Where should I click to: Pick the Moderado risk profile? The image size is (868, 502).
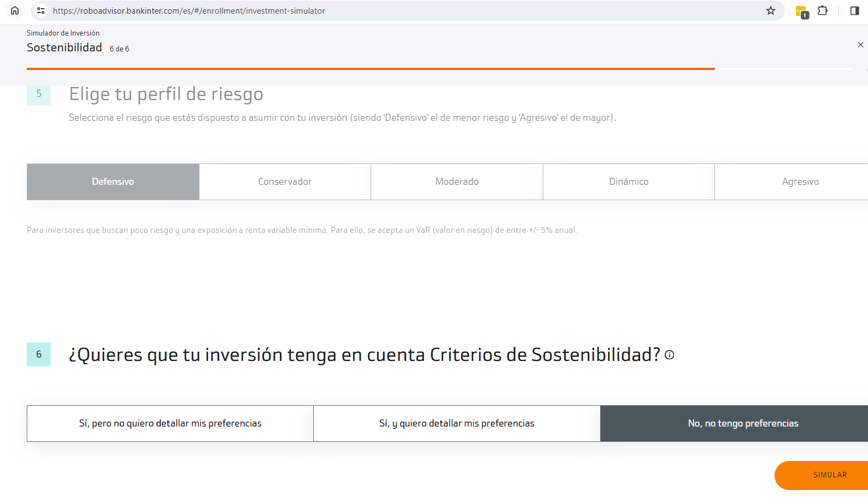[x=457, y=182]
